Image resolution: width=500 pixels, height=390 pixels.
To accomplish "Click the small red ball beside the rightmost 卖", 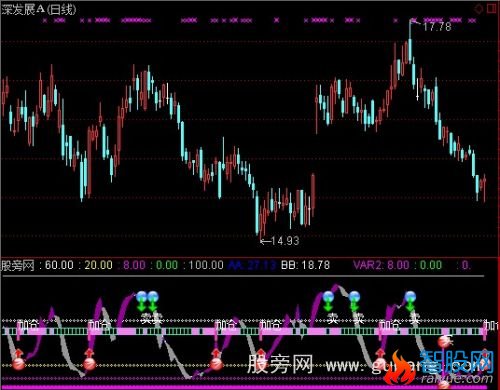I will 444,341.
